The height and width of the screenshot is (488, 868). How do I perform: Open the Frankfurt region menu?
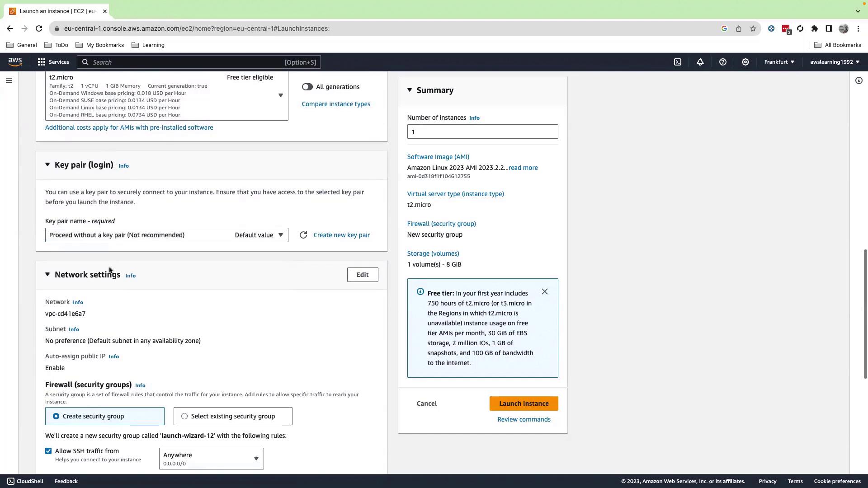tap(779, 62)
